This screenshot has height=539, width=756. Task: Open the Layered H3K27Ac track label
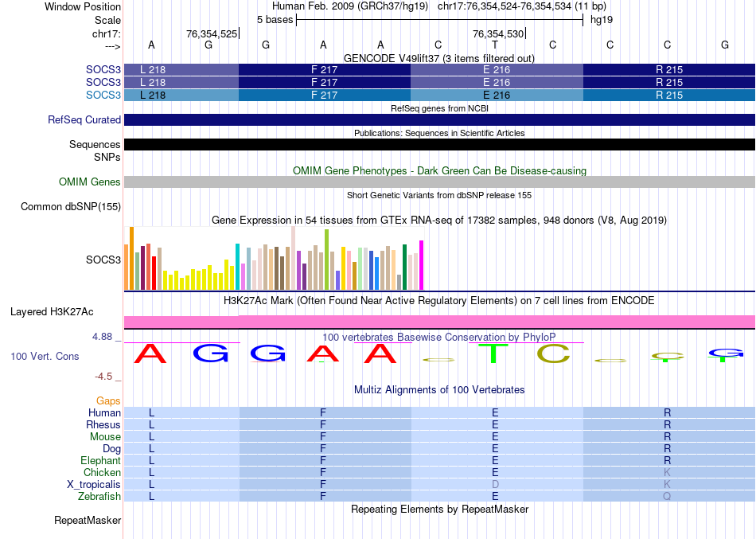52,312
